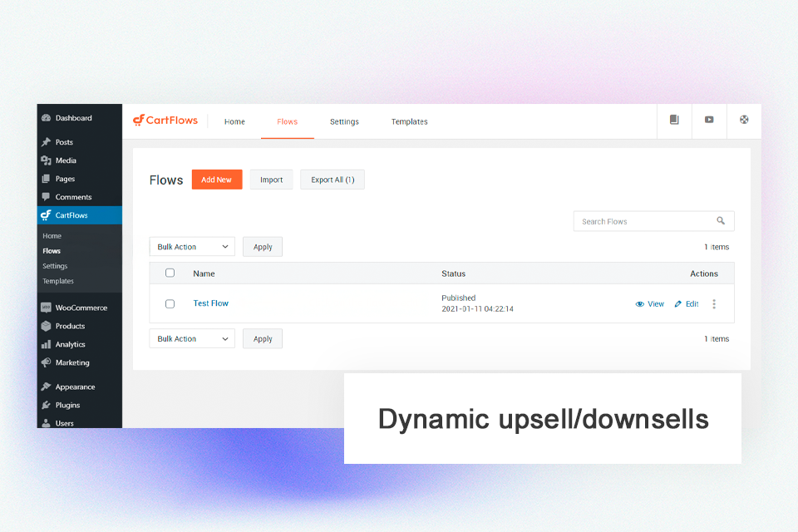Click the Analytics bar chart icon
Screen dimensions: 798x532
point(47,344)
